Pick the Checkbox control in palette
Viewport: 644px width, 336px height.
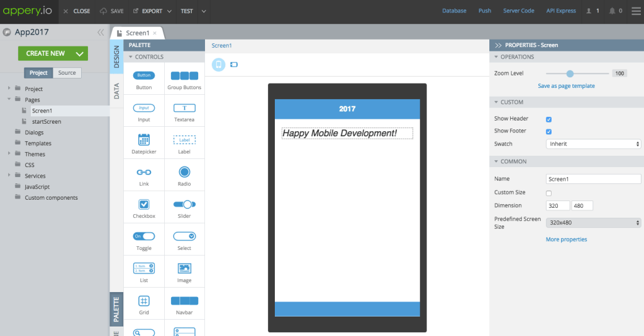tap(144, 205)
